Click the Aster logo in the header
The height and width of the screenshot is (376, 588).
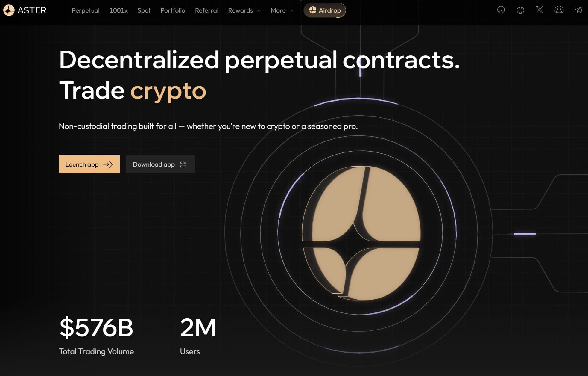25,10
